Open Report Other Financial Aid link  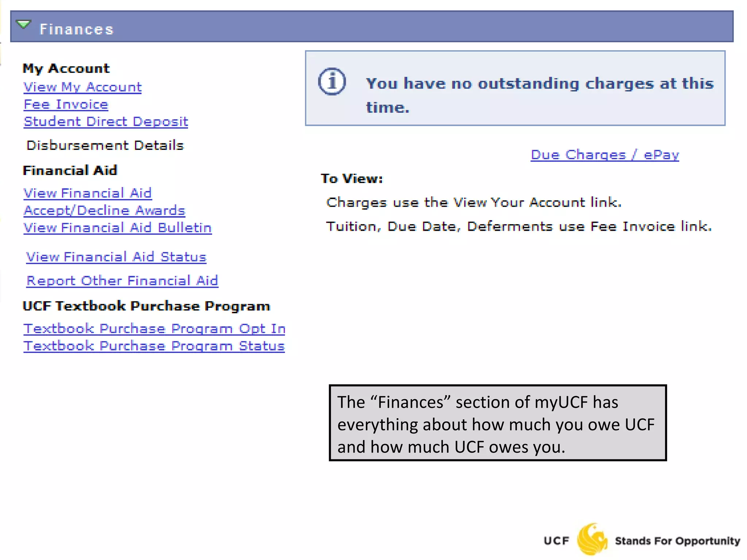[122, 281]
